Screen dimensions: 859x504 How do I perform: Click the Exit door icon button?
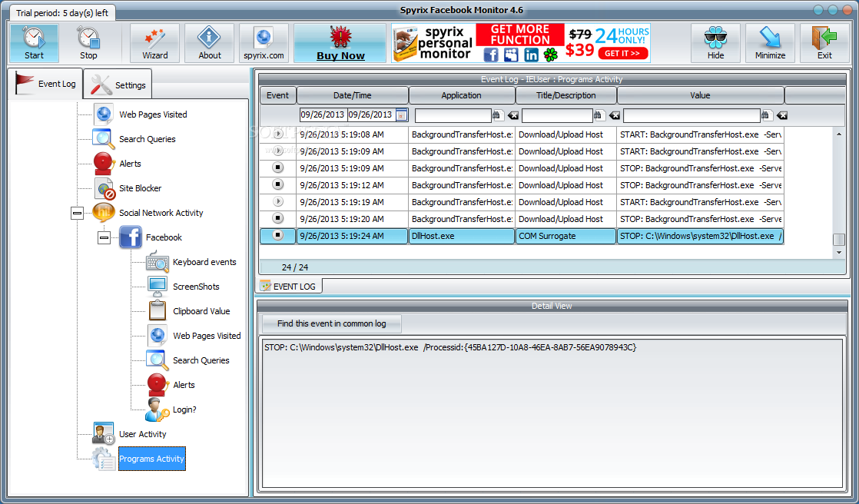(x=824, y=43)
